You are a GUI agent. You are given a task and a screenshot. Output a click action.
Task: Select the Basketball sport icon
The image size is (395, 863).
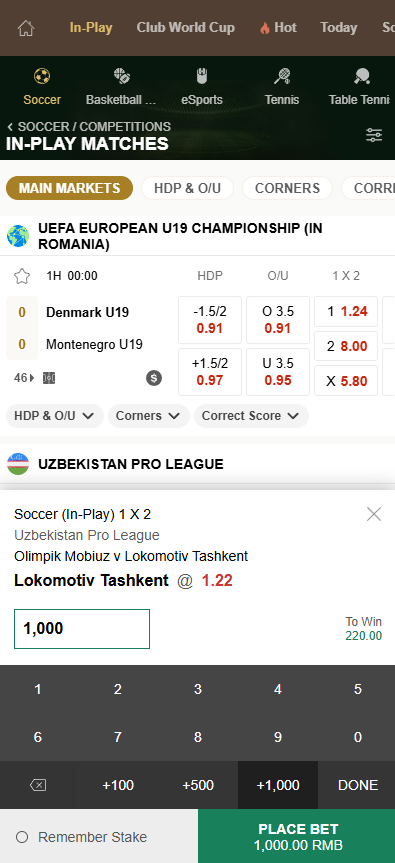121,77
